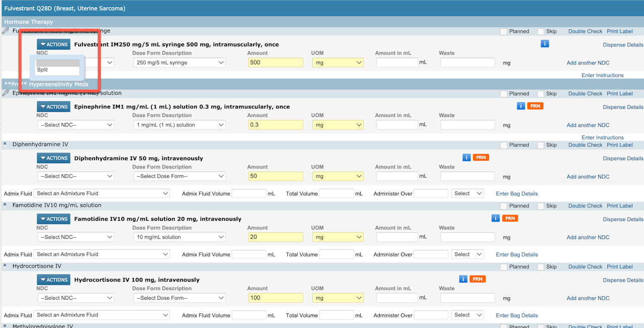This screenshot has width=644, height=328.
Task: Open the Epinephrine Select NDC dropdown
Action: pos(75,125)
